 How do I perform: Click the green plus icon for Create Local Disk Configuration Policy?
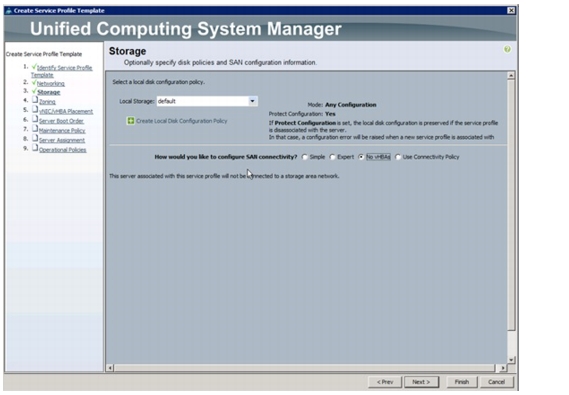(131, 121)
